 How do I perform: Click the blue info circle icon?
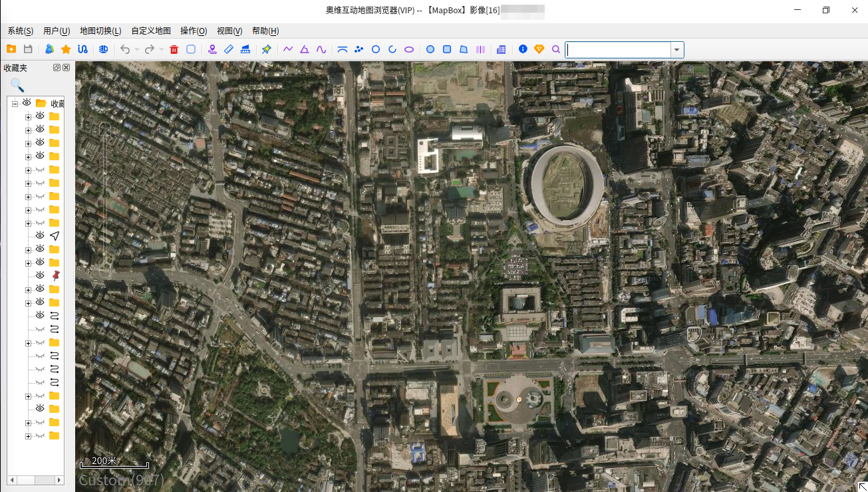click(x=523, y=49)
